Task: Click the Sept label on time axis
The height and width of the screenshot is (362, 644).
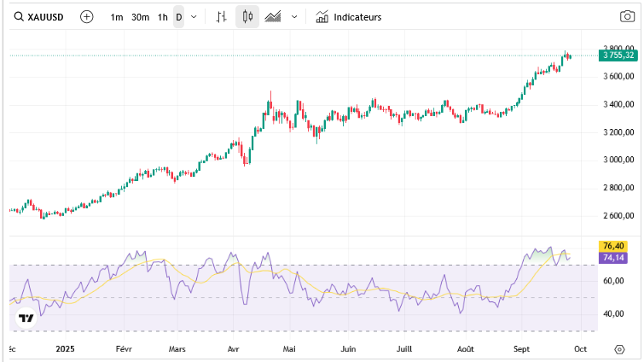Action: pos(519,349)
